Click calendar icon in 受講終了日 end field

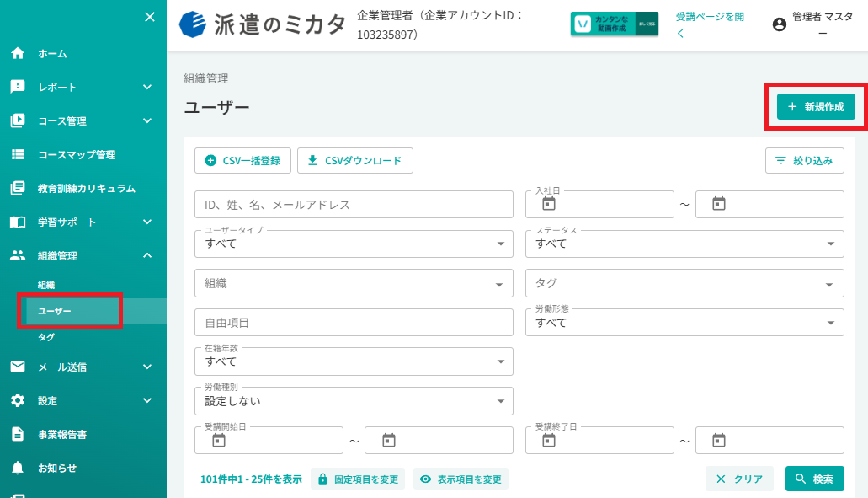718,441
